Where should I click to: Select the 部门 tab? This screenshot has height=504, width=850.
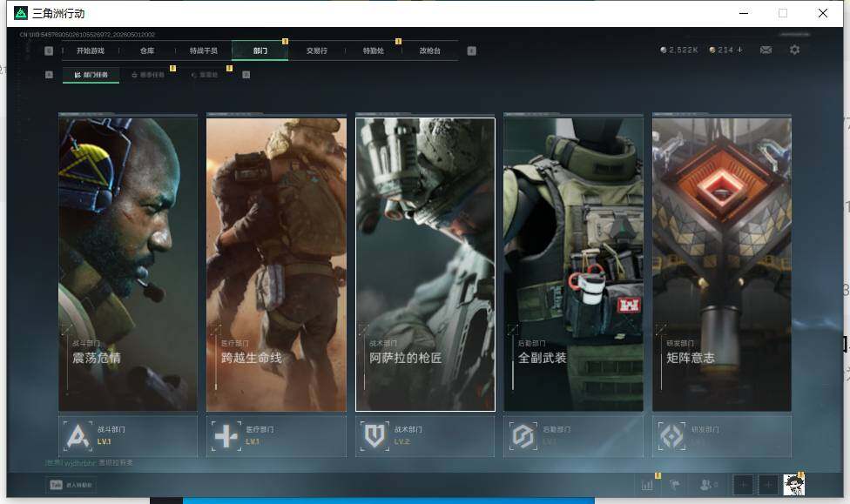[260, 51]
